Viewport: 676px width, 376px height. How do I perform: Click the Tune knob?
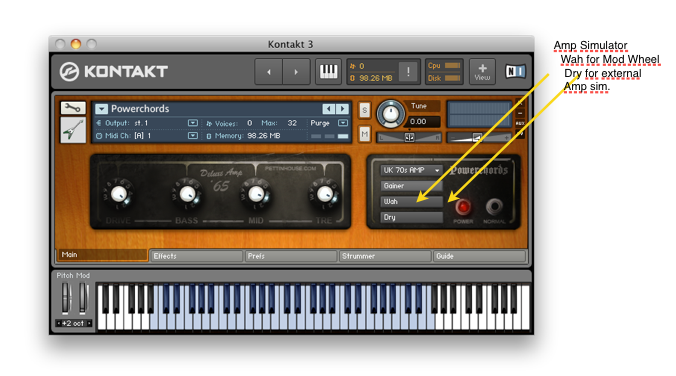[391, 114]
